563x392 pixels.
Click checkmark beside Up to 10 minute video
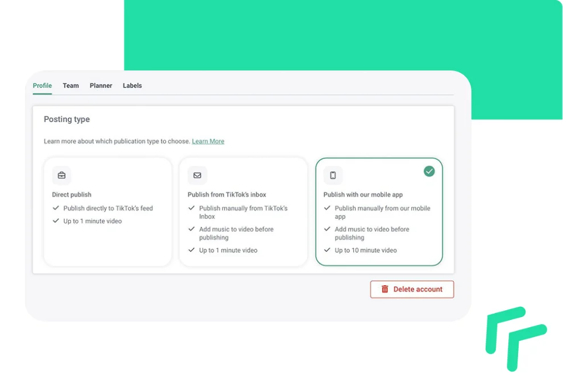(327, 250)
